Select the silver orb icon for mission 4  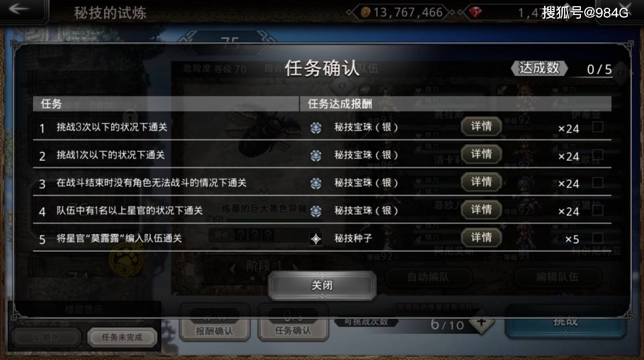click(x=316, y=211)
